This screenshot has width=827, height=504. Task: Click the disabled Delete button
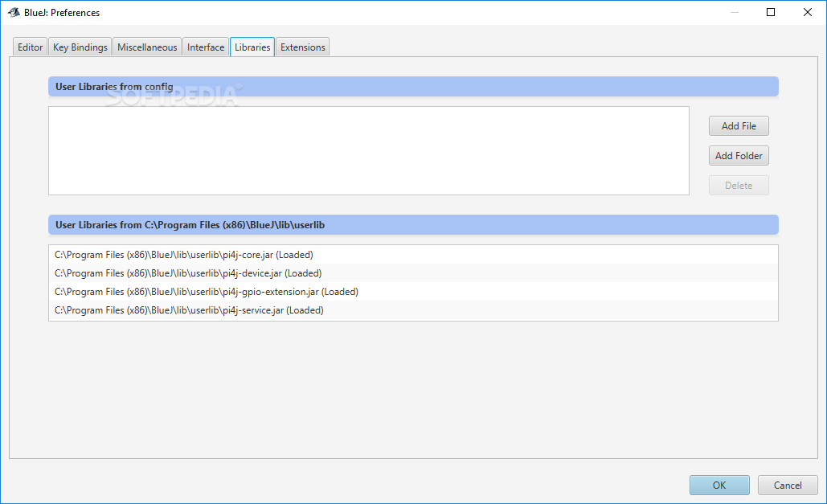pyautogui.click(x=739, y=185)
